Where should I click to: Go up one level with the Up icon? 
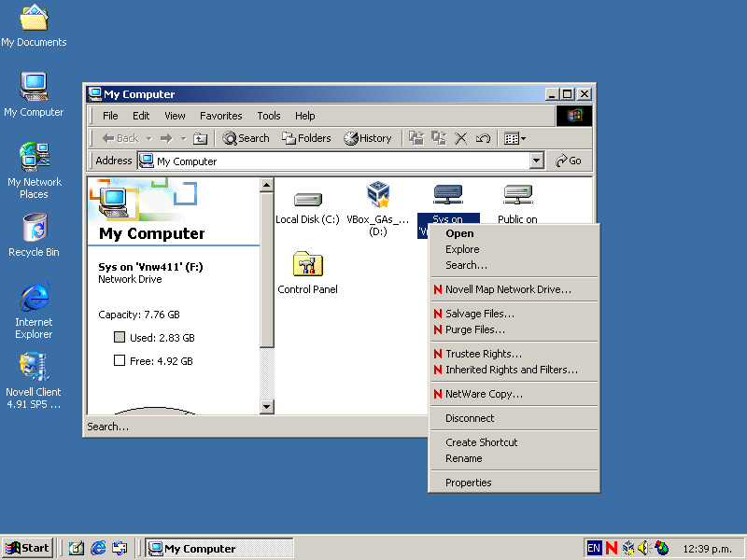[x=200, y=138]
